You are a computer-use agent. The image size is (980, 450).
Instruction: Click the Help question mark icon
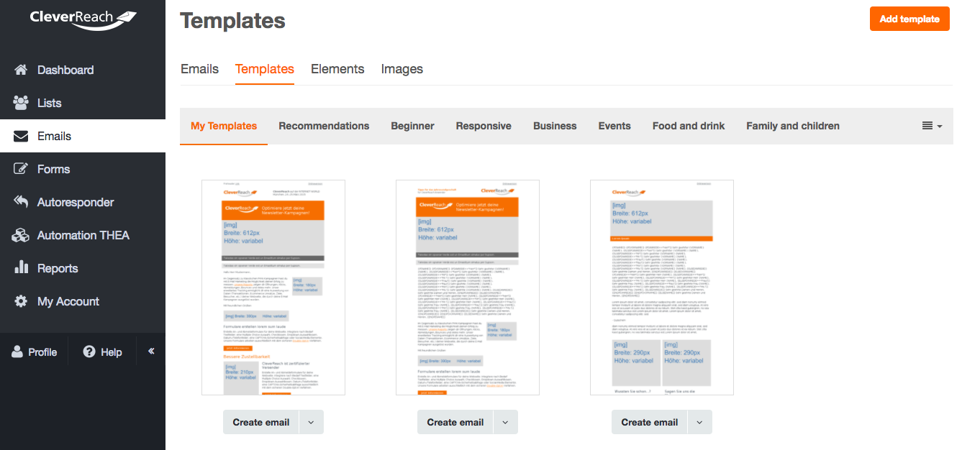pos(89,352)
